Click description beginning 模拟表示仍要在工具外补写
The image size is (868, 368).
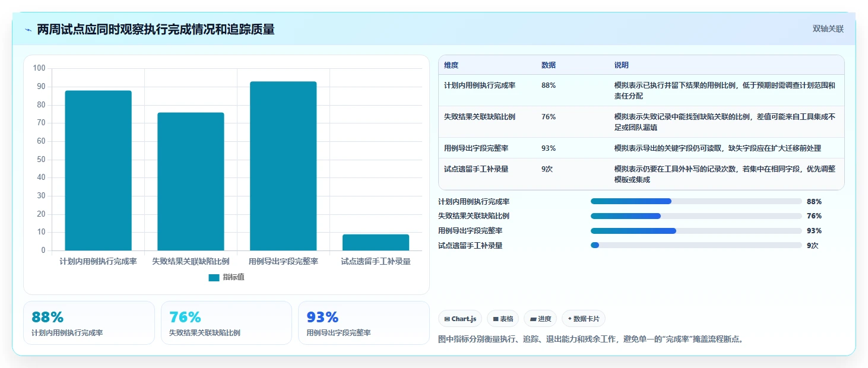click(725, 175)
